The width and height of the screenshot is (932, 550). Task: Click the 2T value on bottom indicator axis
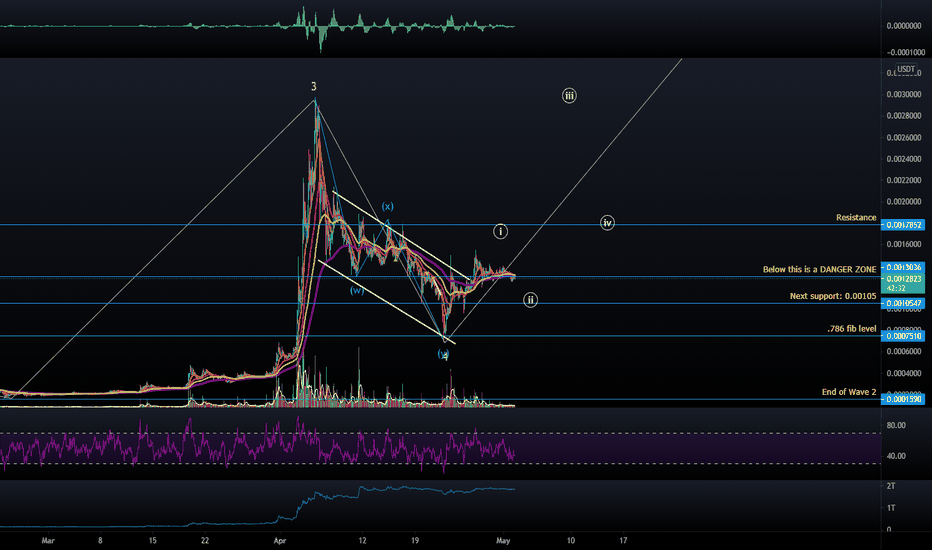tap(891, 486)
